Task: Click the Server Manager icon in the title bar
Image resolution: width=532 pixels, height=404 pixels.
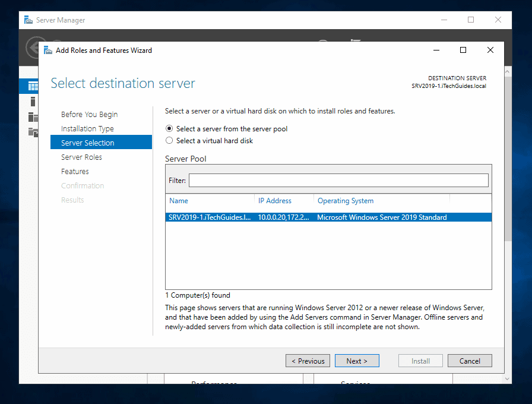Action: (x=28, y=20)
